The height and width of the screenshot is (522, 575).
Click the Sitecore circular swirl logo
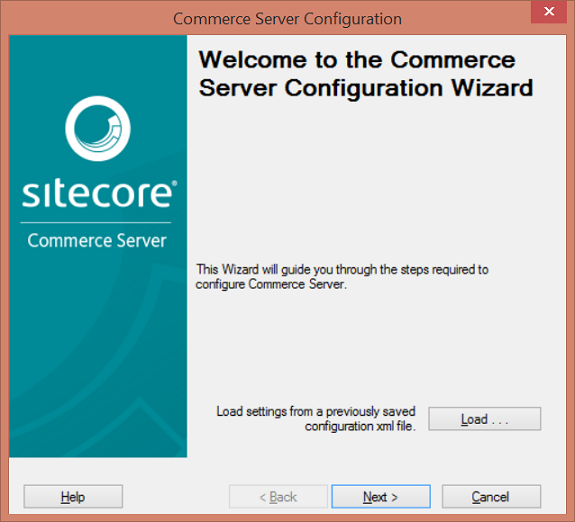pyautogui.click(x=98, y=128)
